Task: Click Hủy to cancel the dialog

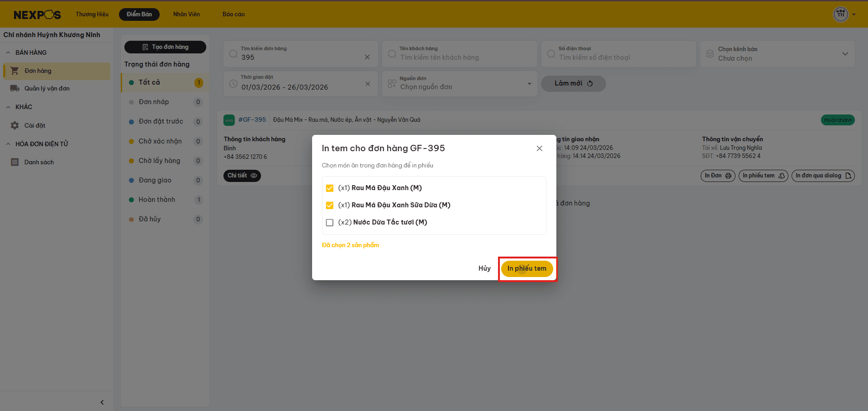Action: click(484, 268)
